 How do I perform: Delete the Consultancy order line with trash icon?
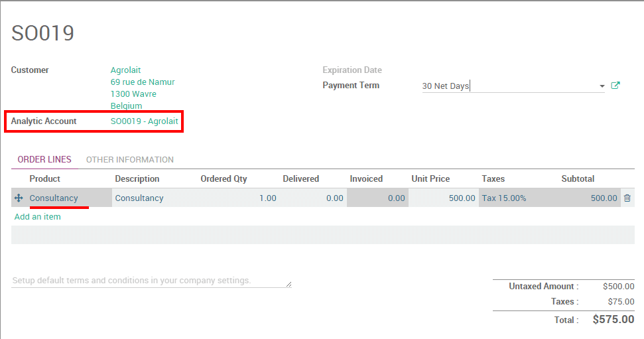627,198
